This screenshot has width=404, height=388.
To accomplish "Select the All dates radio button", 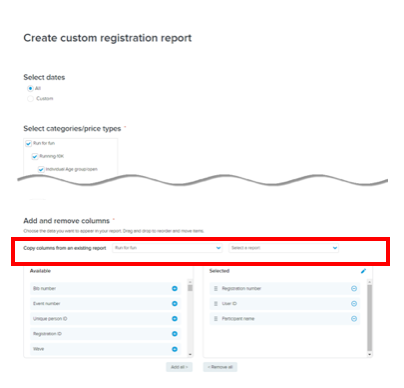I will (x=30, y=88).
